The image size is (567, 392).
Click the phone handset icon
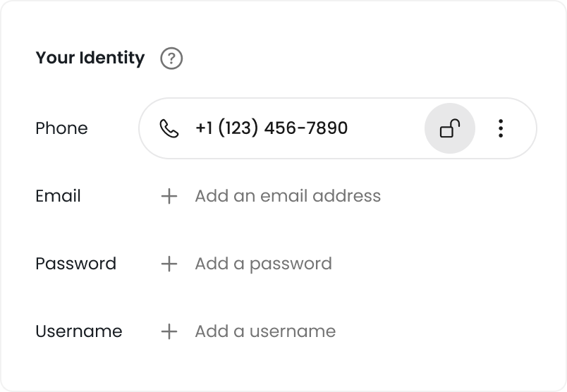pyautogui.click(x=169, y=128)
